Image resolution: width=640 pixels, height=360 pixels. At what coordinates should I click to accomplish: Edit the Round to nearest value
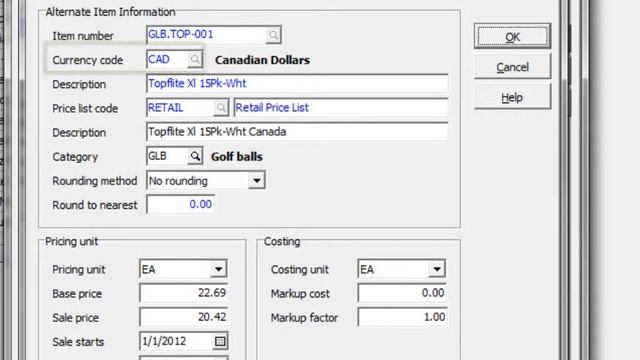pos(180,204)
